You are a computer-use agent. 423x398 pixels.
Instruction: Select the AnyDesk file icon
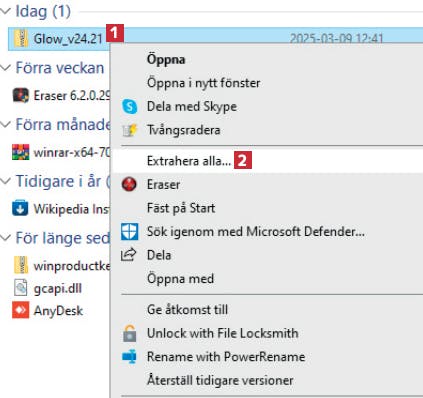(21, 310)
